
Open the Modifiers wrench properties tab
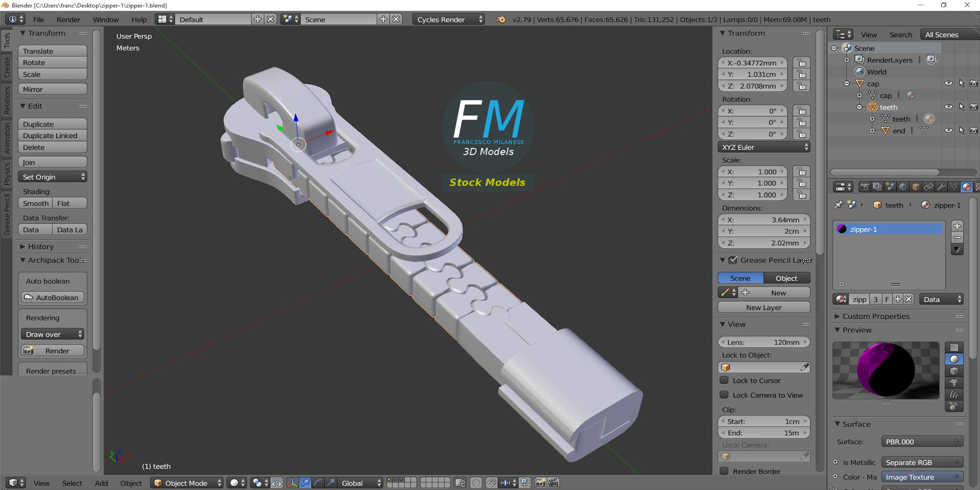point(941,187)
